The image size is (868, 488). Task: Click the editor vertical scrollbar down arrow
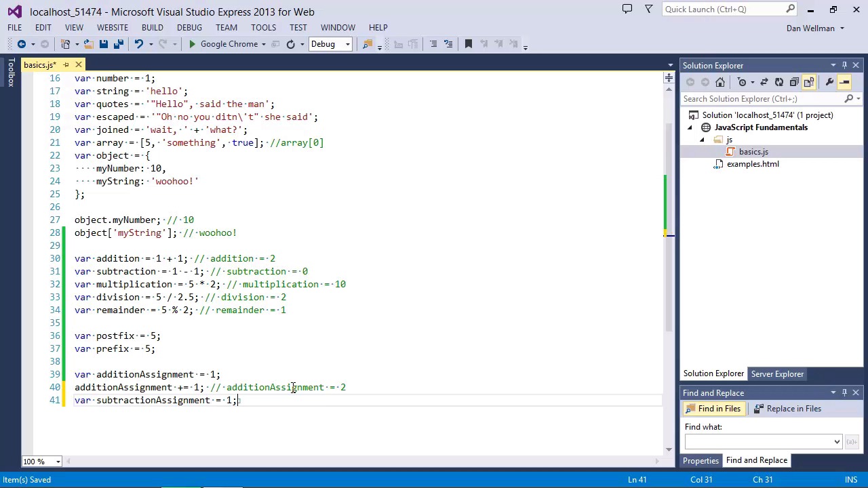(669, 449)
